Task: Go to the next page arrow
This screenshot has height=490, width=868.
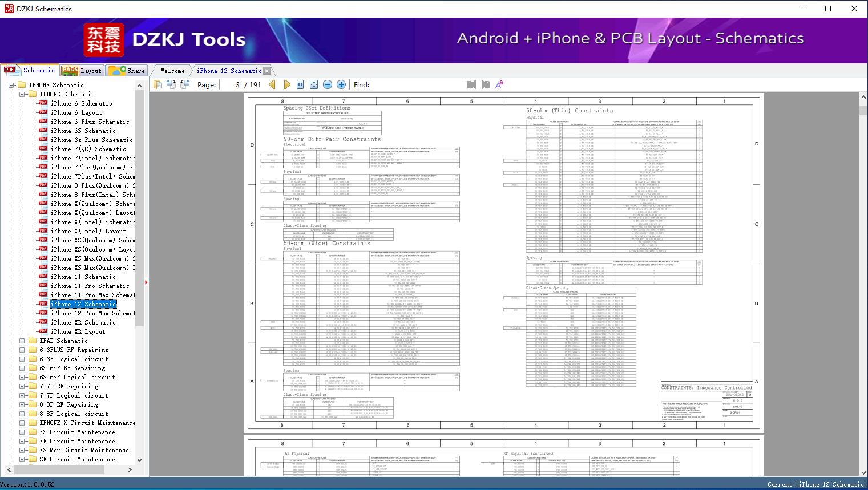Action: pyautogui.click(x=286, y=84)
